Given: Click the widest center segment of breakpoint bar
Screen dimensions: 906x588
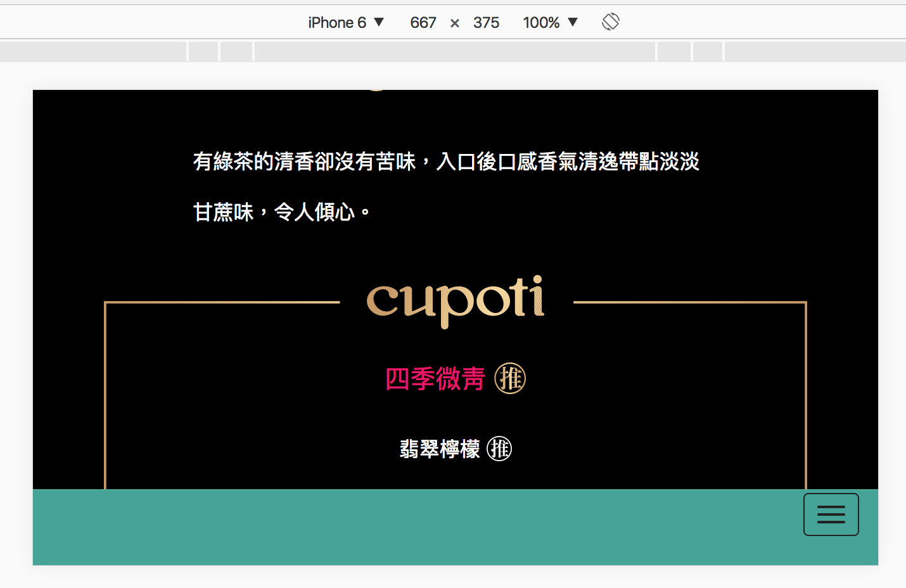Looking at the screenshot, I should pyautogui.click(x=455, y=52).
